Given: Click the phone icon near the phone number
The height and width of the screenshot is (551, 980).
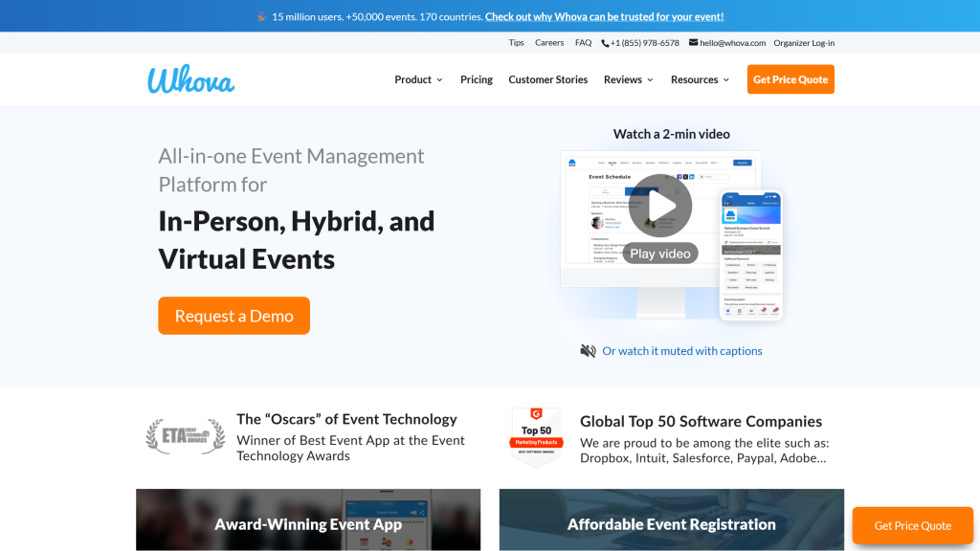Looking at the screenshot, I should coord(606,42).
